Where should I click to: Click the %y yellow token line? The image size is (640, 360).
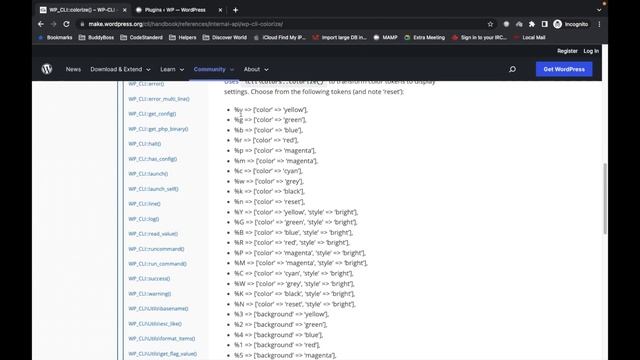pos(271,110)
